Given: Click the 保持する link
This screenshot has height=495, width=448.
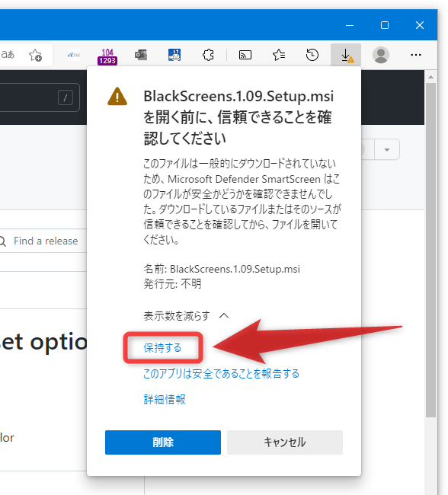Looking at the screenshot, I should coord(162,347).
